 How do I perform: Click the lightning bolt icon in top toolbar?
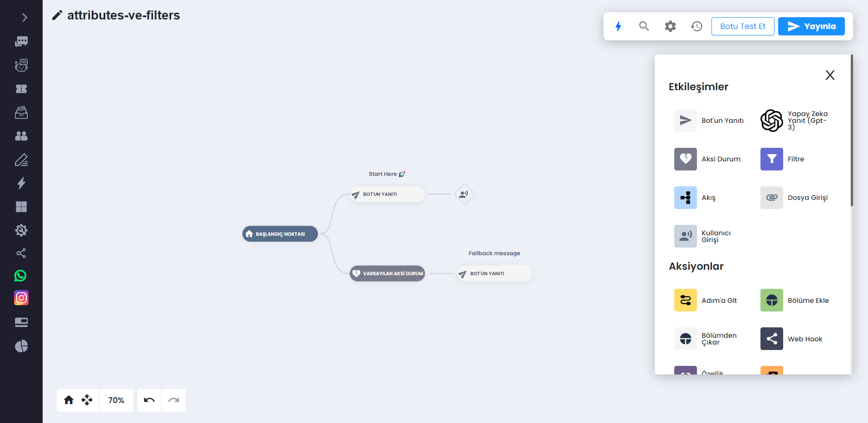tap(618, 26)
